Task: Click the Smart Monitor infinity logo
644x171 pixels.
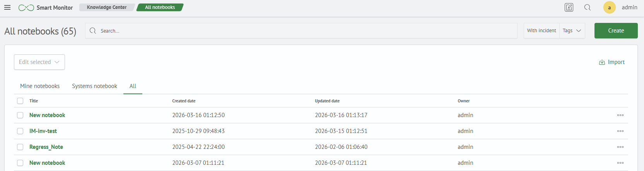Action: pos(26,8)
